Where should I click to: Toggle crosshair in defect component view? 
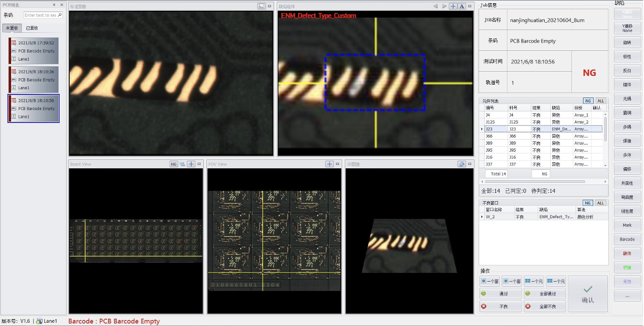(453, 6)
